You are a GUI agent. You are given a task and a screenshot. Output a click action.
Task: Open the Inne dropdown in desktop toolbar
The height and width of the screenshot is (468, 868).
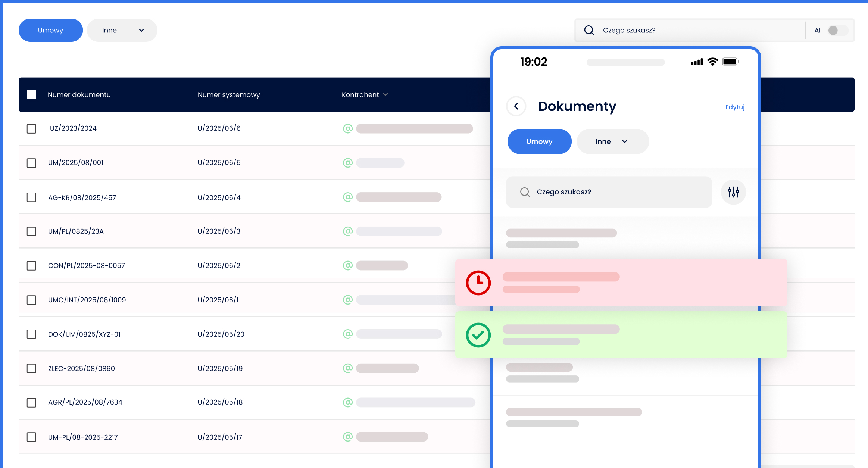122,30
